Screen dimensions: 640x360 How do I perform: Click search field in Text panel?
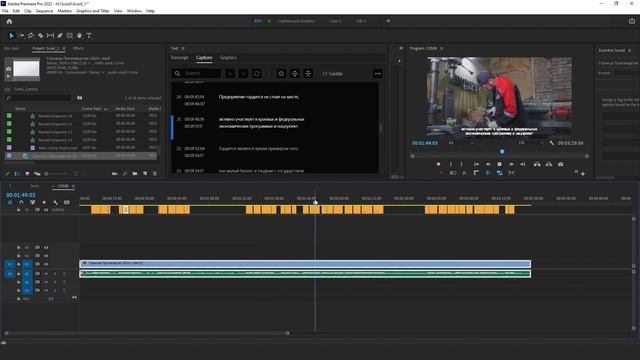(x=196, y=73)
